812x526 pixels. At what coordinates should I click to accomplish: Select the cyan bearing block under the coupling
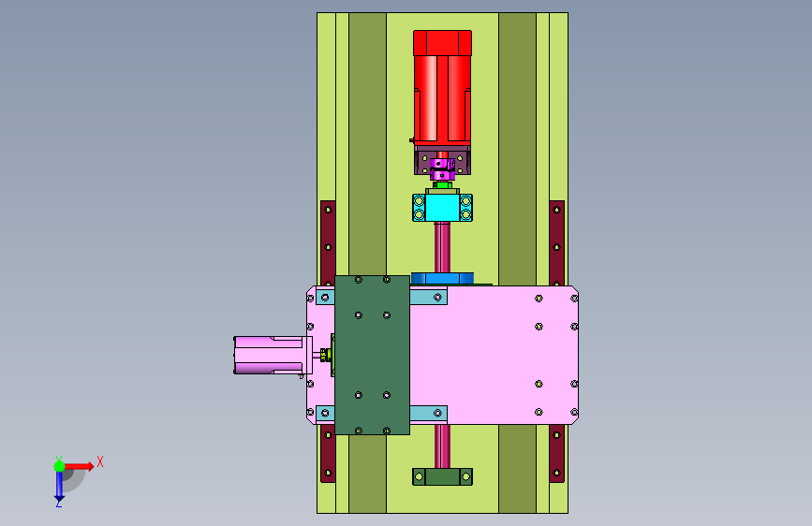442,207
